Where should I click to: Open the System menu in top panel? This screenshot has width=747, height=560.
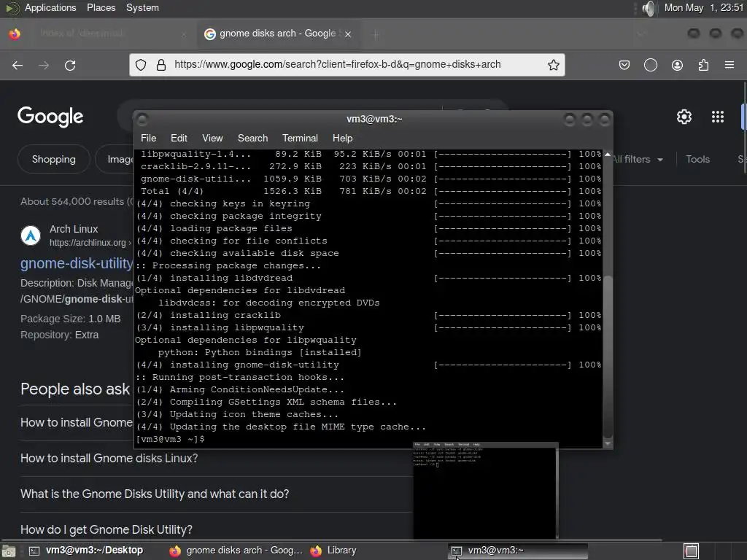click(142, 7)
